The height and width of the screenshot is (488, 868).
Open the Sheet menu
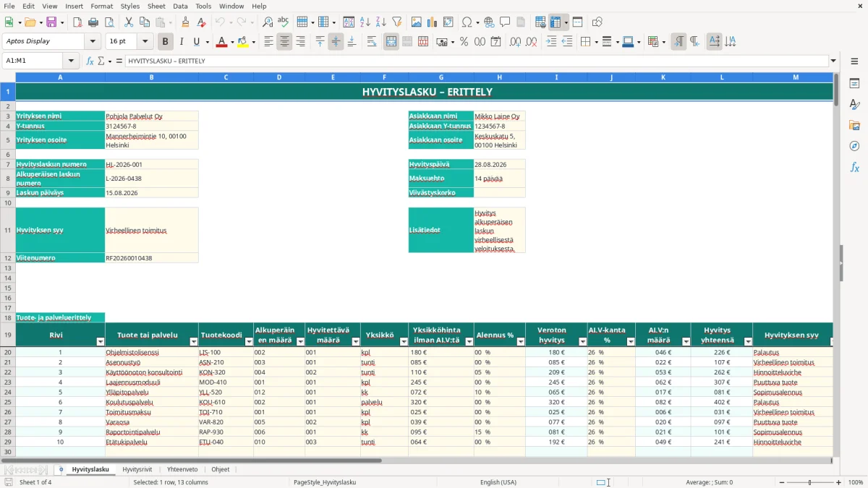[156, 6]
